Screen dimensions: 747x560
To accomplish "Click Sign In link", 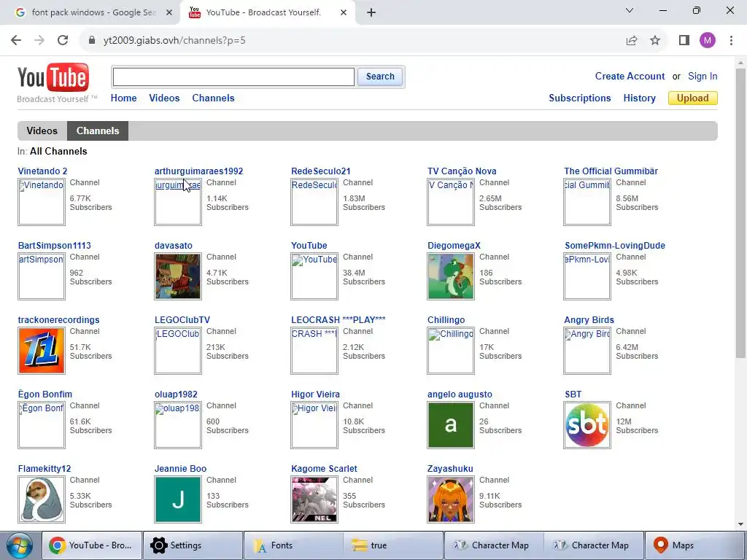I will pos(703,76).
